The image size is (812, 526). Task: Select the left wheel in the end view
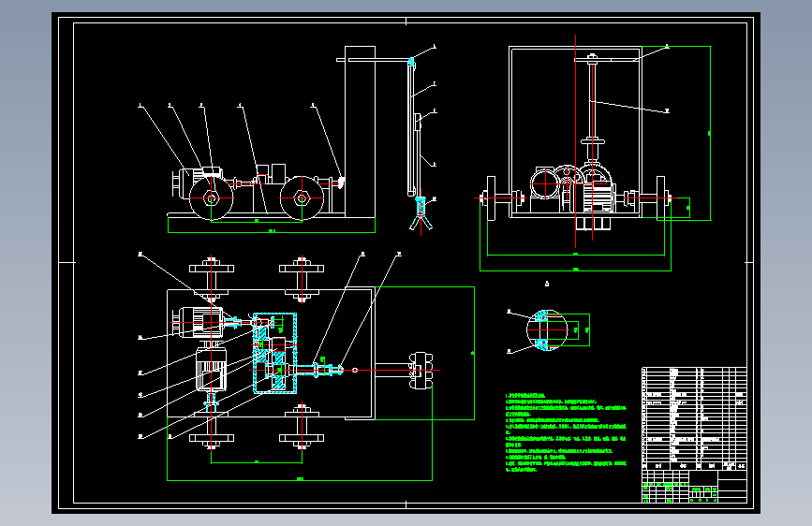pos(491,197)
